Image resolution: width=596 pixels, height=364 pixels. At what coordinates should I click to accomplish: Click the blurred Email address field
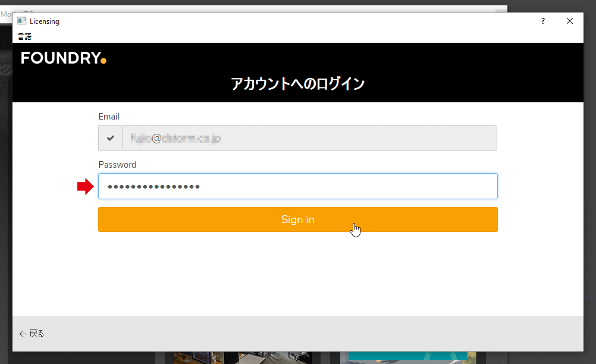309,138
